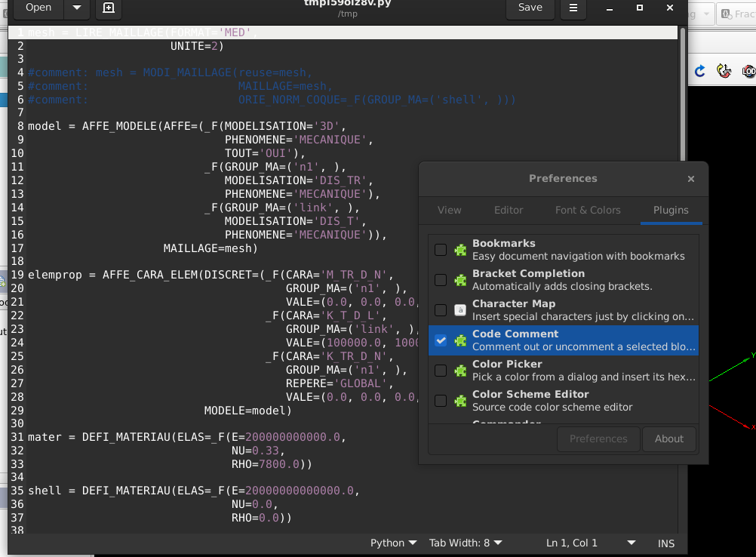The image size is (756, 557).
Task: Toggle the INS insert mode indicator
Action: coord(666,543)
